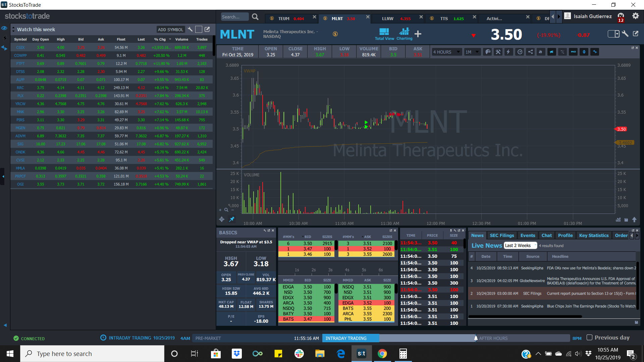Toggle the IND indicators button
Screen dimensions: 644x362
pos(573,52)
